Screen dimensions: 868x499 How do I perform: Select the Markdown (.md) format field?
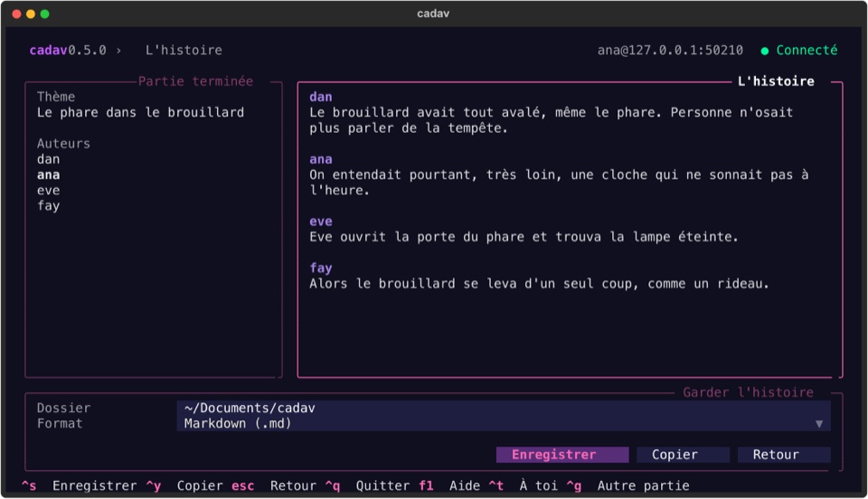504,424
